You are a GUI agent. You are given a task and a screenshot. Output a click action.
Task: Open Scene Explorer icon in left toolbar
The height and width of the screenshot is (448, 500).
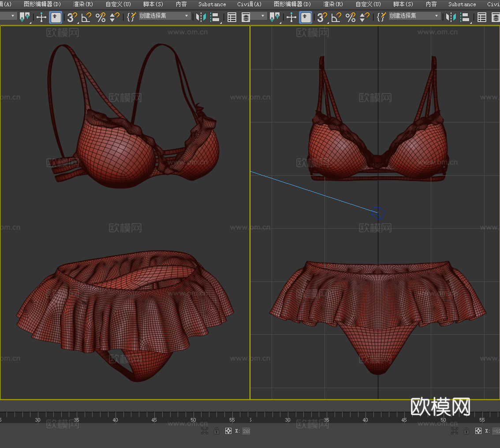(x=232, y=17)
